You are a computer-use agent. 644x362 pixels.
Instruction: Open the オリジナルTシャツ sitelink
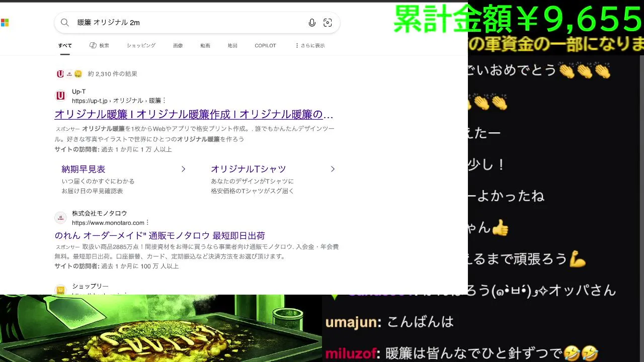[x=249, y=169]
